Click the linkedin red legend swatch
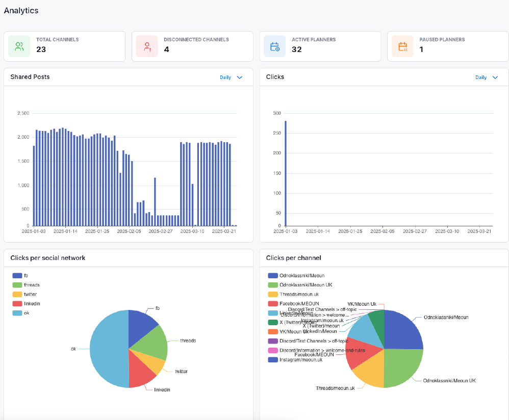This screenshot has height=420, width=509. (17, 304)
